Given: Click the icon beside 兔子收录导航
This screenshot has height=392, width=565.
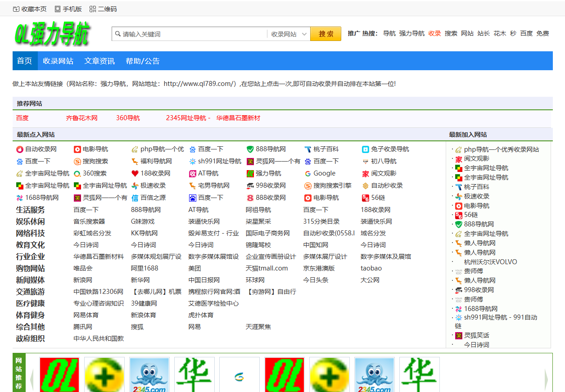Looking at the screenshot, I should [366, 149].
